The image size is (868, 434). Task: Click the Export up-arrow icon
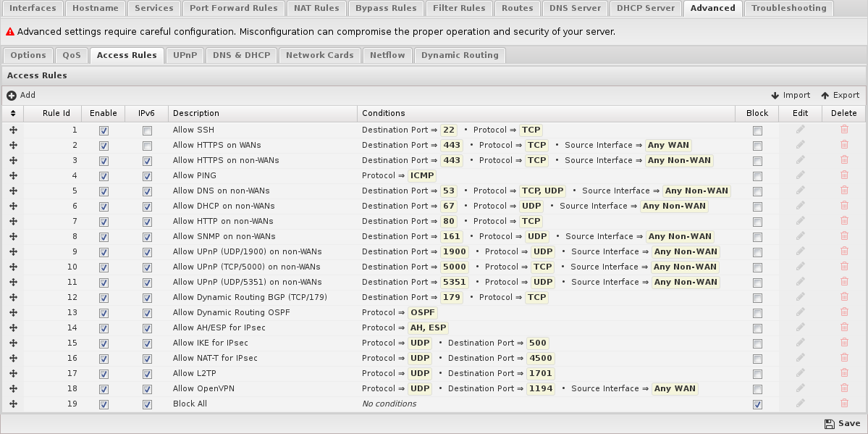[x=825, y=96]
